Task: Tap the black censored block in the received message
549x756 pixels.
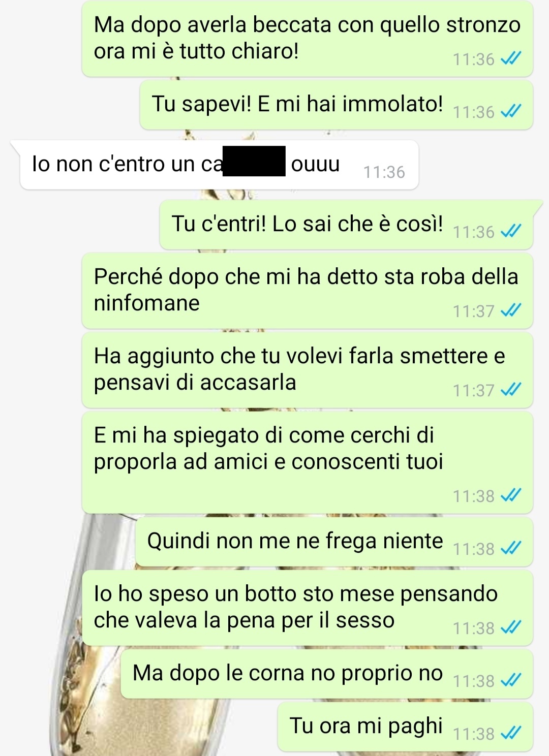Action: tap(254, 161)
